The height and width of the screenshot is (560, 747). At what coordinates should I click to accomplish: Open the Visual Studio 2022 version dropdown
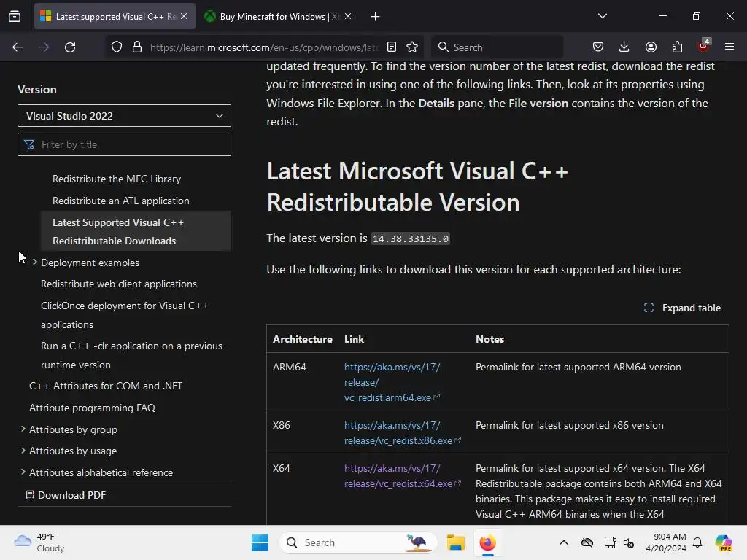[124, 116]
